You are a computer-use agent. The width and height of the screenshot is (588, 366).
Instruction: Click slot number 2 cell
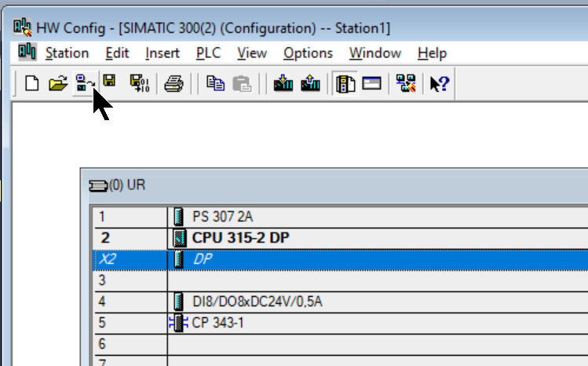click(x=130, y=238)
